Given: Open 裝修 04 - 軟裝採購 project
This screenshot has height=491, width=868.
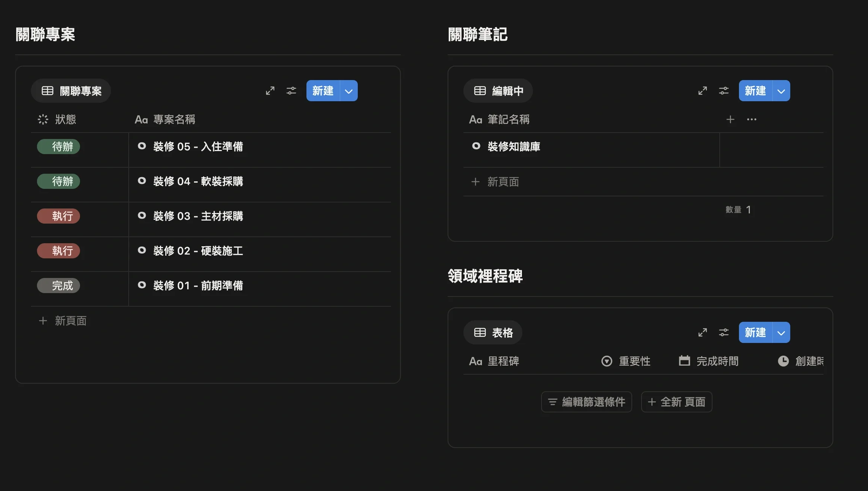Looking at the screenshot, I should [x=198, y=181].
